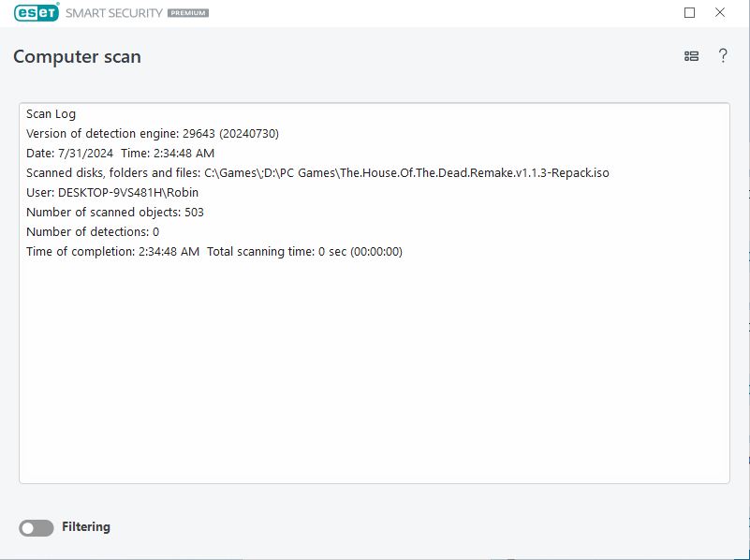Open help with the question mark icon
750x560 pixels.
(723, 56)
